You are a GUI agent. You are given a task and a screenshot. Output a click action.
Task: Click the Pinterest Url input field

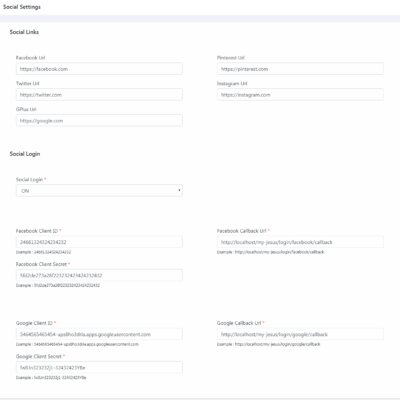click(300, 69)
